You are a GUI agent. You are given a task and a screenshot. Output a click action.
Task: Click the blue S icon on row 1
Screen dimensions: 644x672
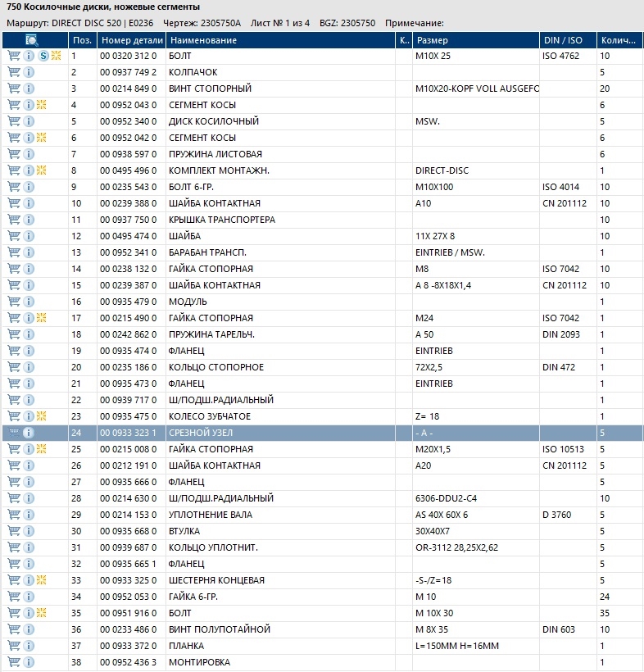[x=43, y=56]
